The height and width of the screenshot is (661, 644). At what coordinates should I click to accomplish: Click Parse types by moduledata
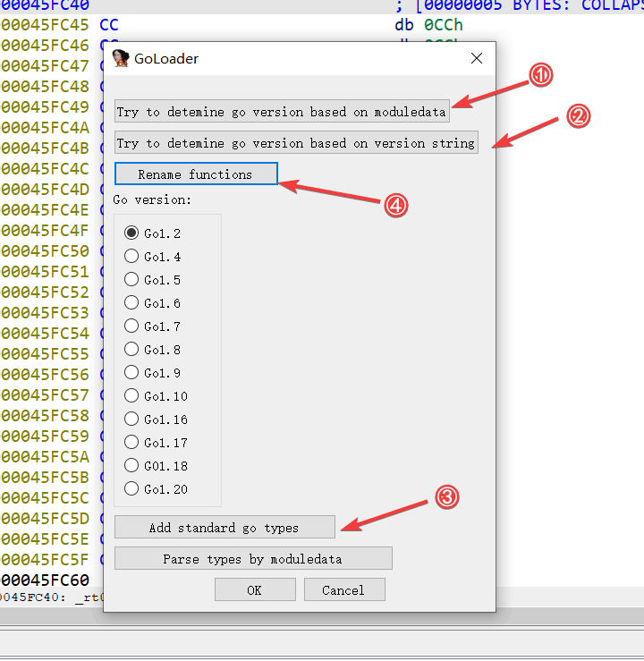(253, 559)
